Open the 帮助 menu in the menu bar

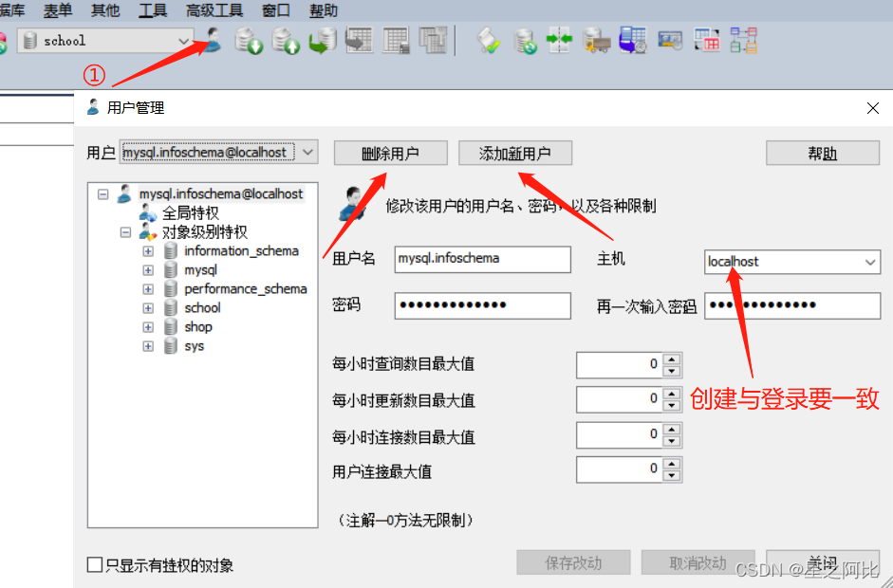[x=324, y=10]
